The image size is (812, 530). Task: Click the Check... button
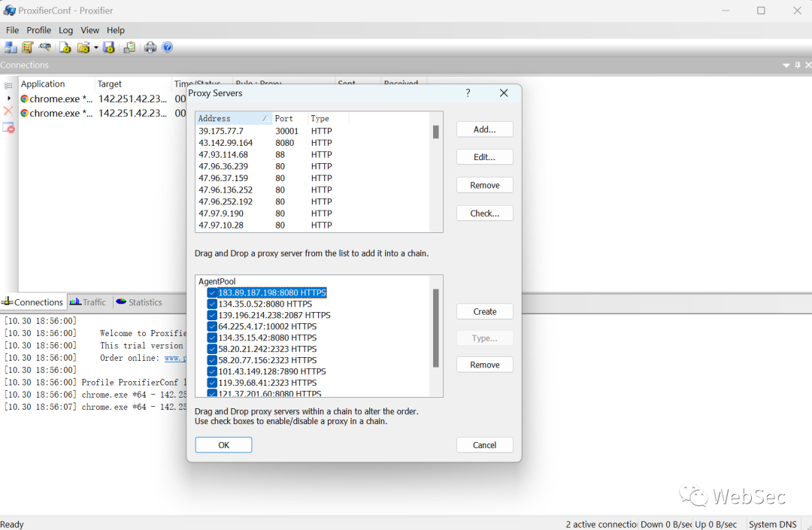[485, 214]
